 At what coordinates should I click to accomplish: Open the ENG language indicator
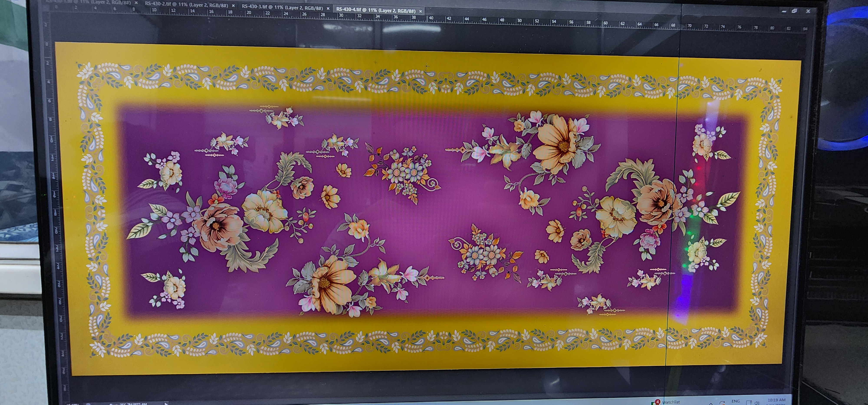pyautogui.click(x=736, y=401)
